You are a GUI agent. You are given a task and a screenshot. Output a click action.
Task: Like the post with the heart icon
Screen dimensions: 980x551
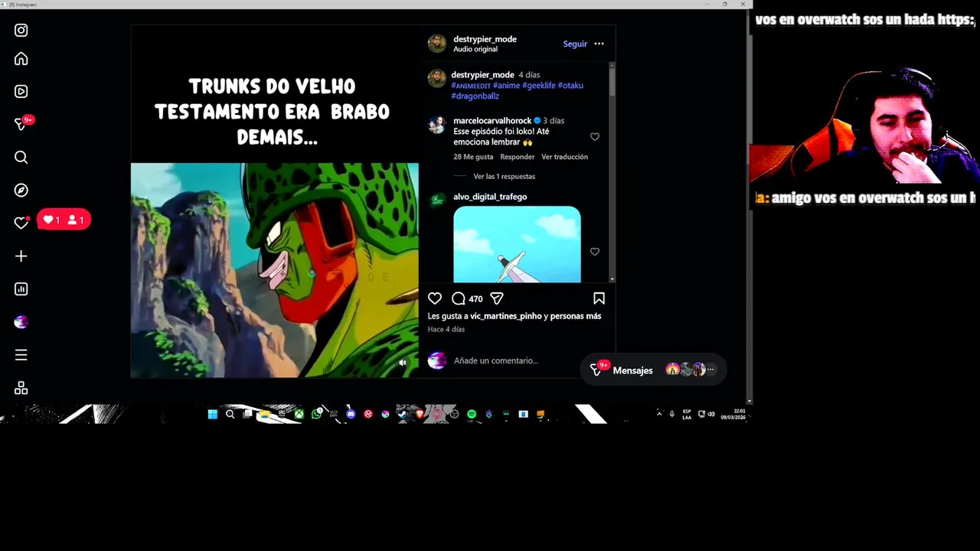435,298
